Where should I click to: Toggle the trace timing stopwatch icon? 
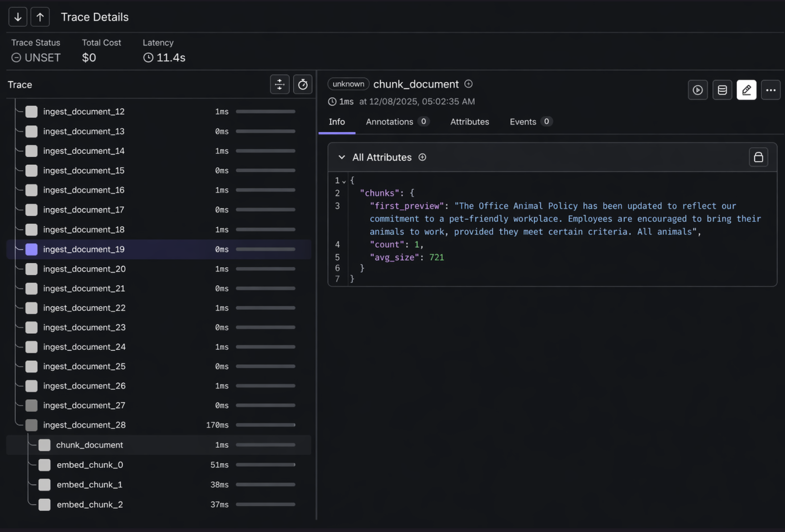click(303, 85)
